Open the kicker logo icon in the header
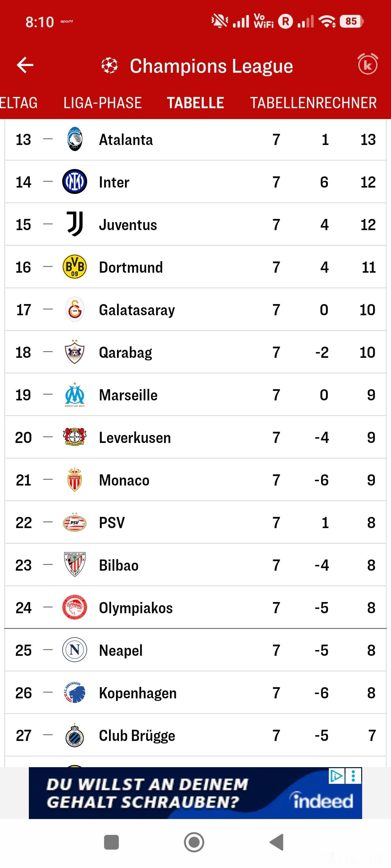This screenshot has width=391, height=868. click(x=368, y=64)
